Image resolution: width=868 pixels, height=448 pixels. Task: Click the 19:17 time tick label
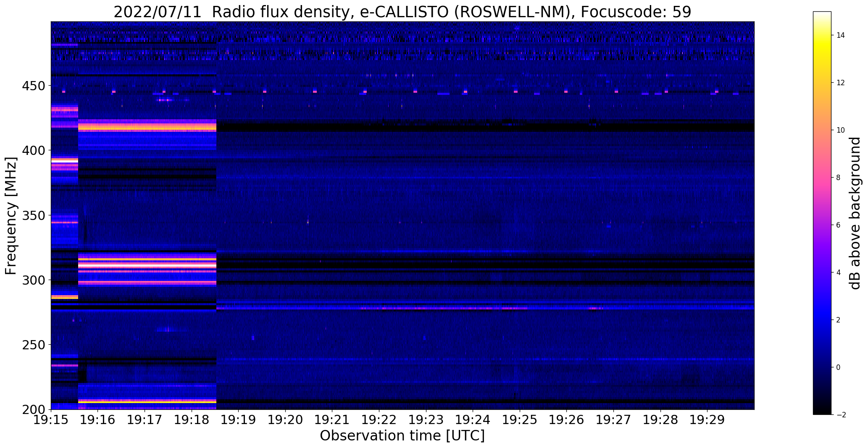[145, 420]
